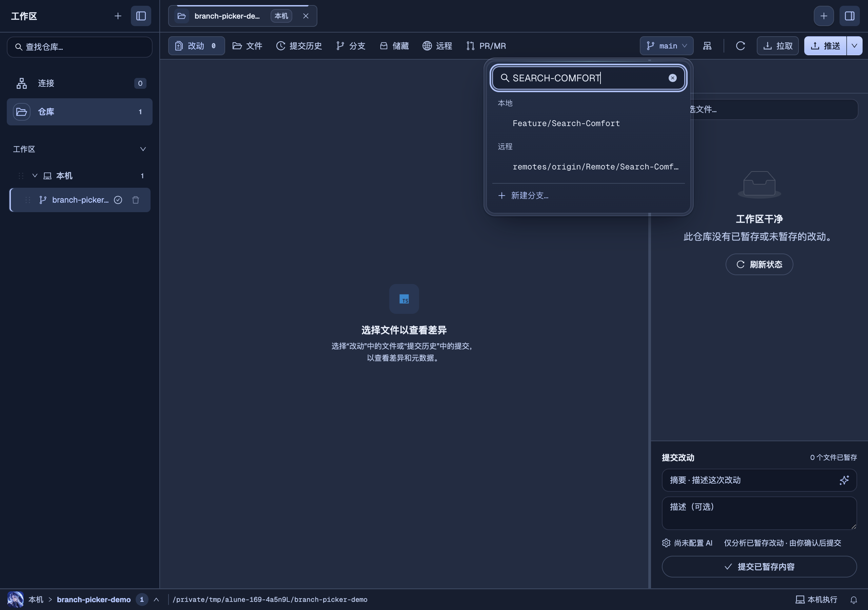Click 提交已暂存内容 commit button
This screenshot has width=868, height=610.
(x=759, y=567)
